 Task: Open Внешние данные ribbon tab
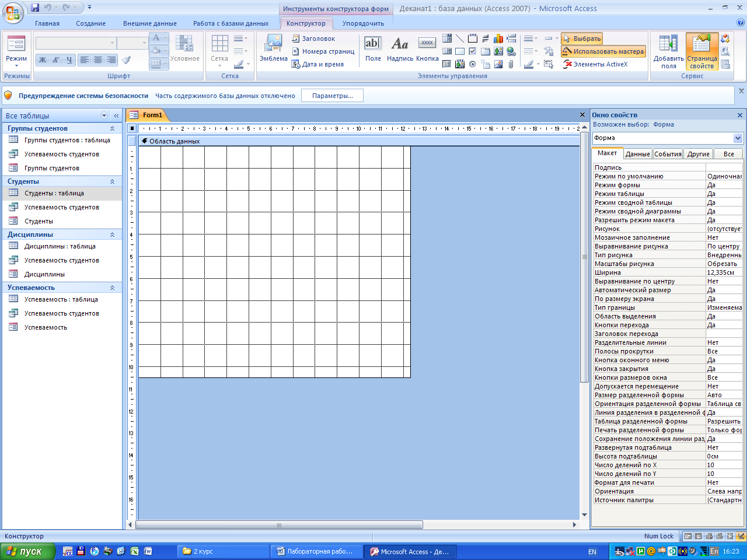[x=150, y=23]
